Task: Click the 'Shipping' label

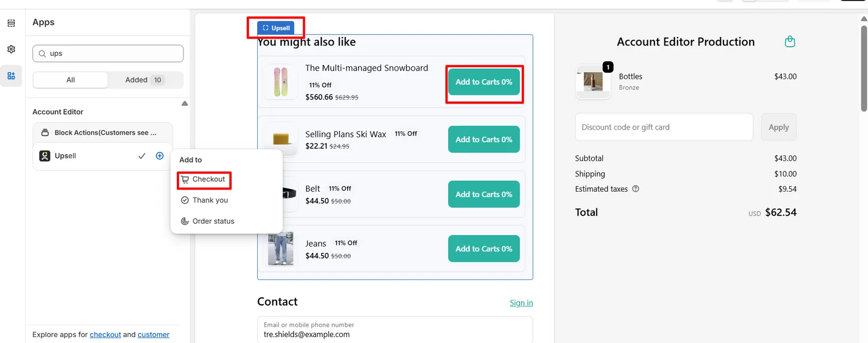Action: click(590, 174)
